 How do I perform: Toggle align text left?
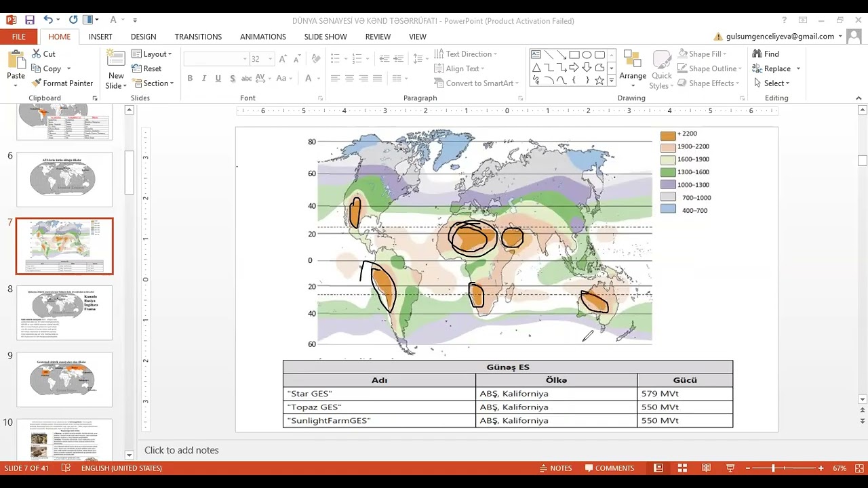334,79
